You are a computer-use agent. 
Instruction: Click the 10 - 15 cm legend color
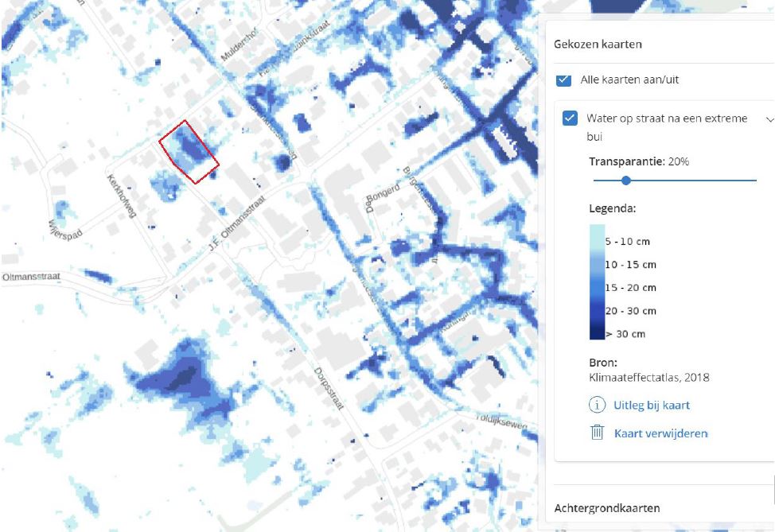tap(596, 264)
